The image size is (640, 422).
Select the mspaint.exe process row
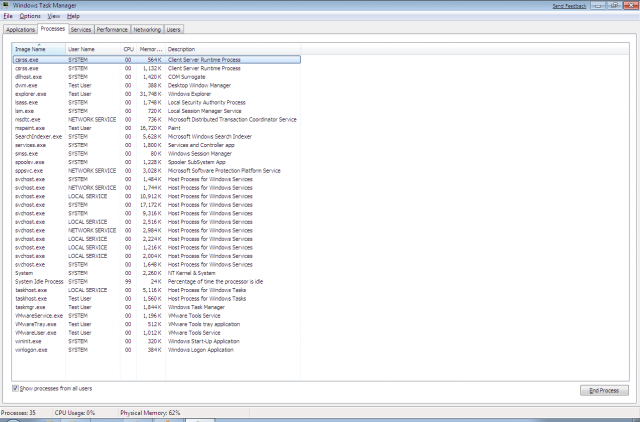click(157, 128)
